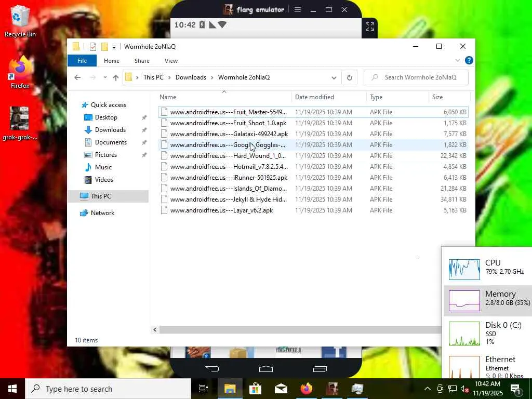Image resolution: width=532 pixels, height=399 pixels.
Task: Open Microsoft Store from the taskbar
Action: click(x=255, y=389)
